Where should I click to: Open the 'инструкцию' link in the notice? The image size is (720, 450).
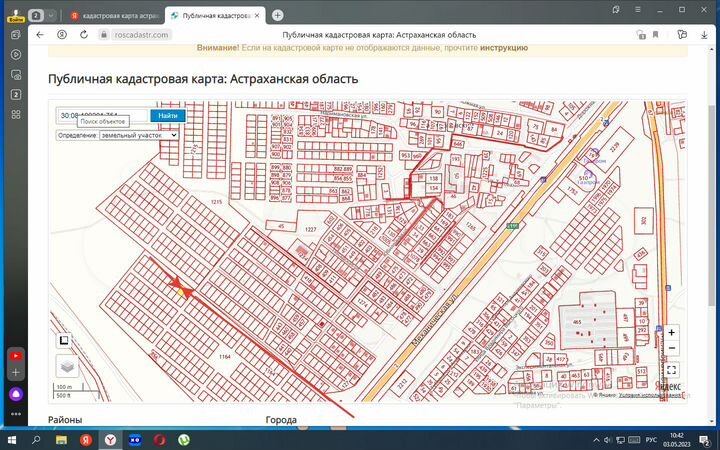click(x=504, y=47)
